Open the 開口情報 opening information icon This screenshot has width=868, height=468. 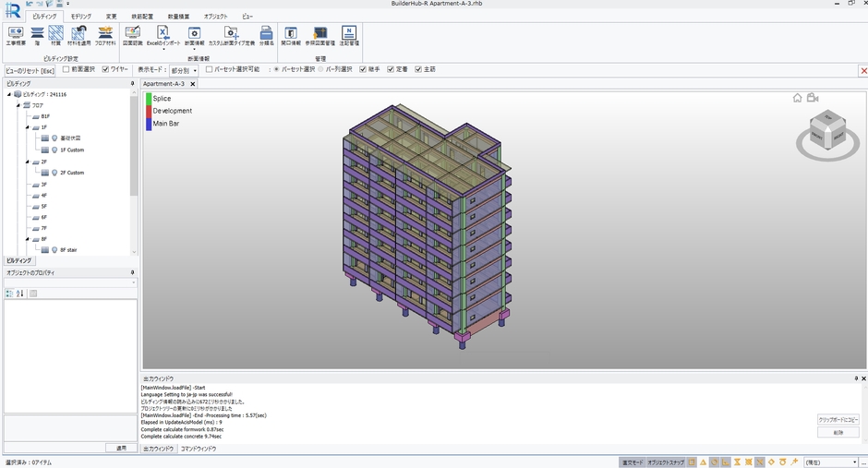pyautogui.click(x=291, y=35)
